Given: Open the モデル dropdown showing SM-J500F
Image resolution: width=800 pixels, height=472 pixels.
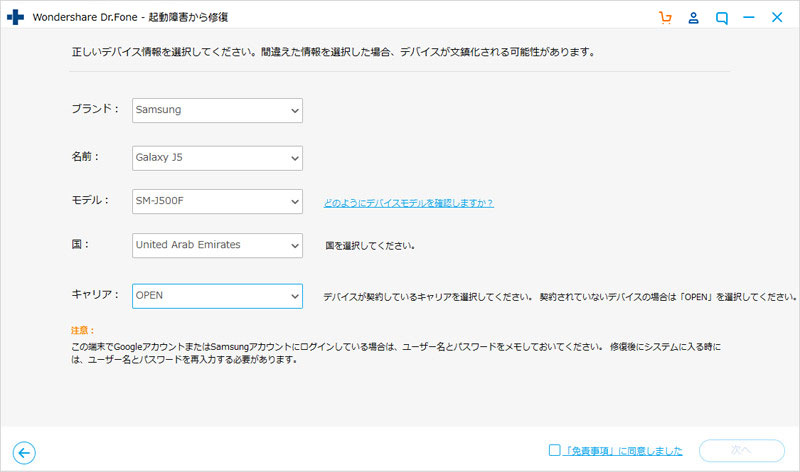Looking at the screenshot, I should [217, 202].
